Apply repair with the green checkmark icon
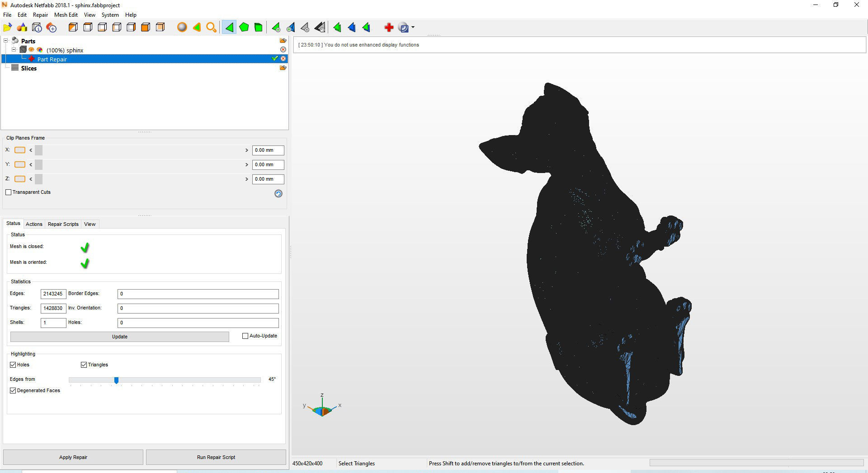 274,59
